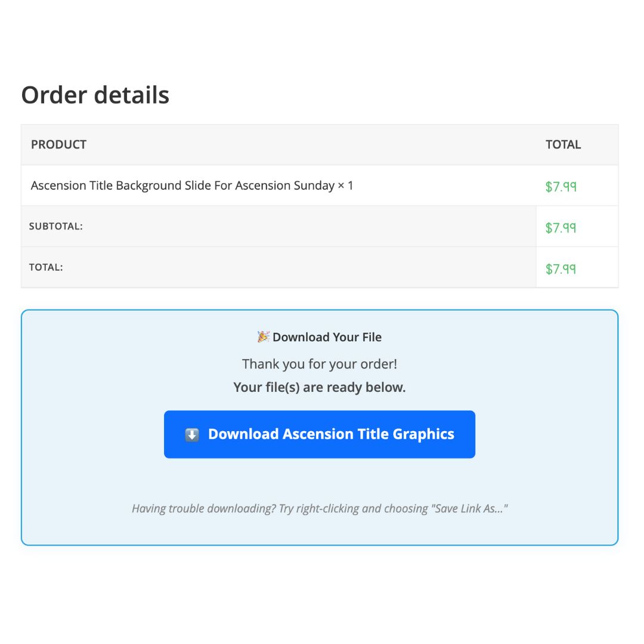This screenshot has width=644, height=644.
Task: Click the word Graphics on download button
Action: click(x=423, y=434)
